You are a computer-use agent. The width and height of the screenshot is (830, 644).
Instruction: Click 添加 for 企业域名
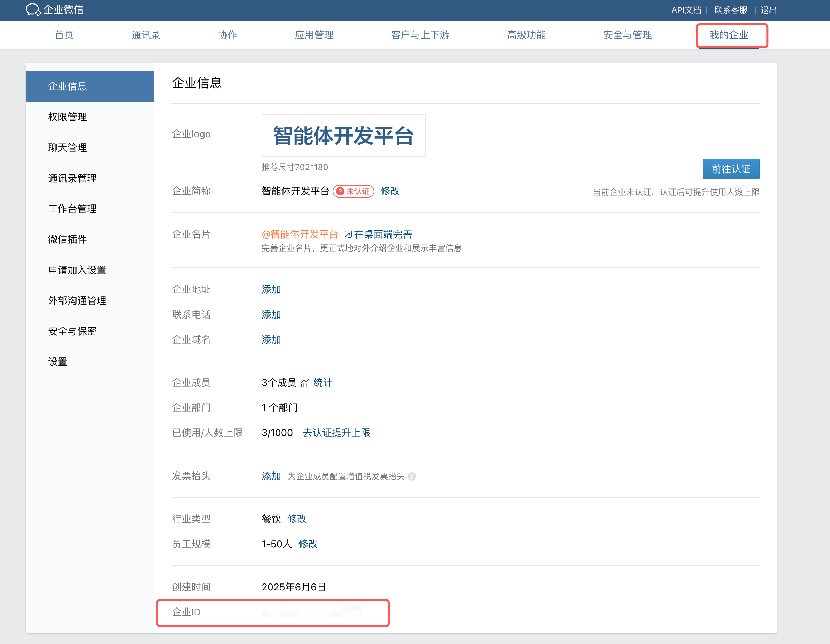[271, 340]
